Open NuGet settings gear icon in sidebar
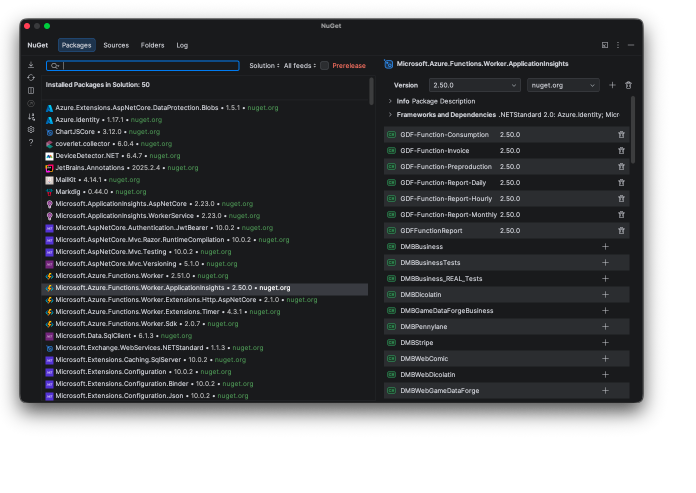 coord(31,130)
